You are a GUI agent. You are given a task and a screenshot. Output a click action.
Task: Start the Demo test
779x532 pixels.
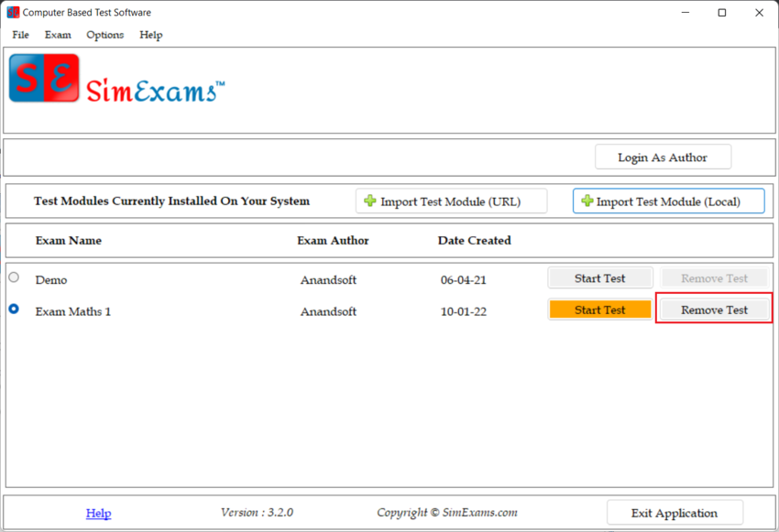[x=600, y=277]
